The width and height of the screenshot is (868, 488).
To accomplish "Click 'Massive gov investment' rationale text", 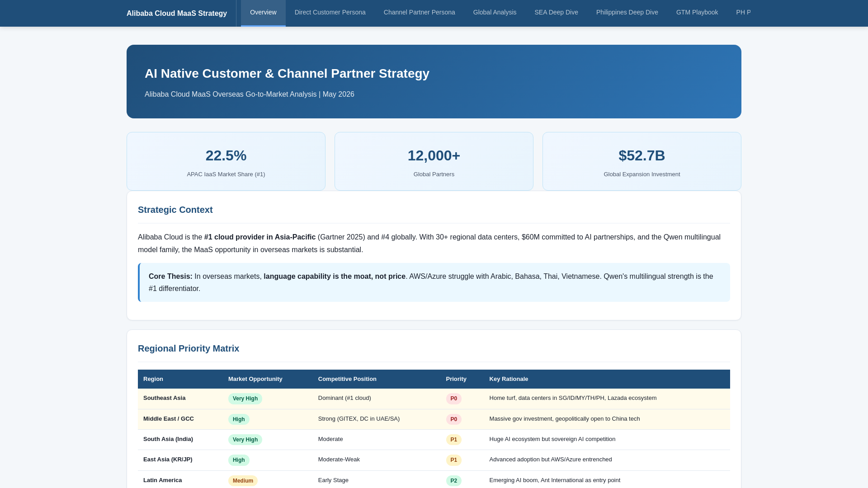I will pyautogui.click(x=565, y=419).
